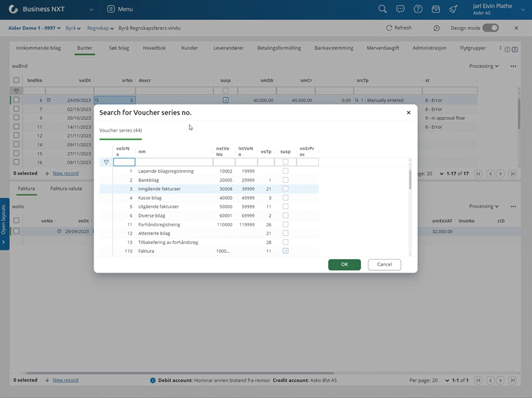The height and width of the screenshot is (398, 532).
Task: Switch to the Hovedbok tab
Action: (154, 48)
